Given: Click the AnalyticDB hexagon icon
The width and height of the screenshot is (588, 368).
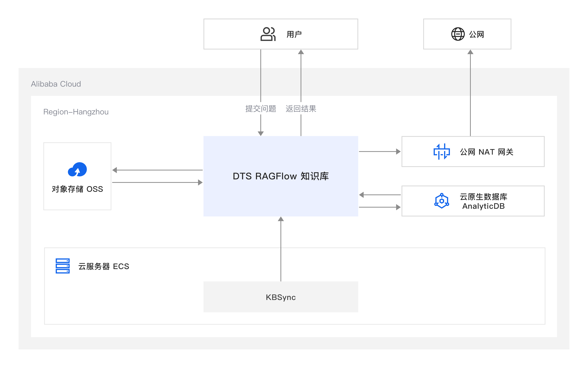Looking at the screenshot, I should [x=441, y=201].
